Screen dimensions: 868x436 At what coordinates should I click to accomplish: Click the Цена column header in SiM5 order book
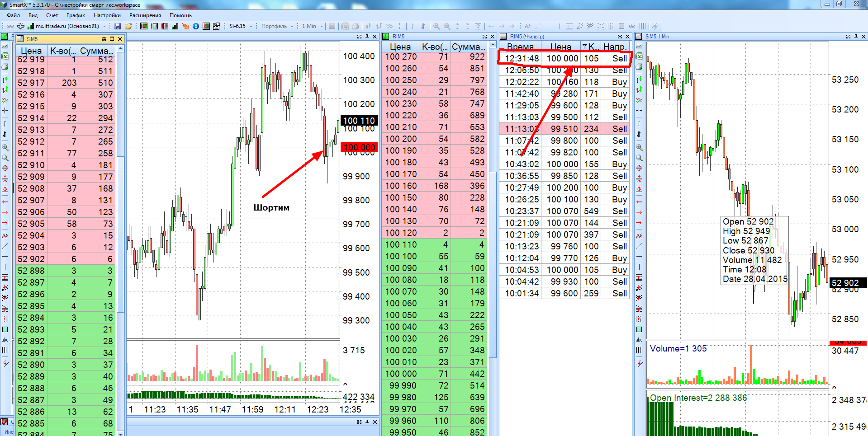point(31,51)
